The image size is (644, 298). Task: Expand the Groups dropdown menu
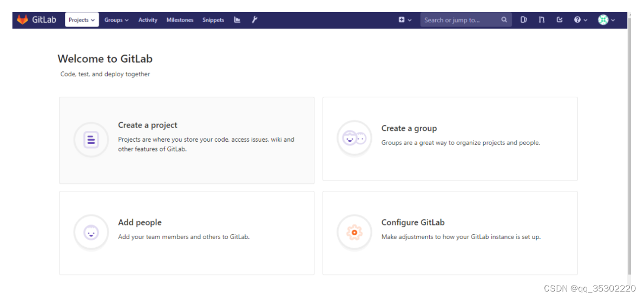click(116, 19)
